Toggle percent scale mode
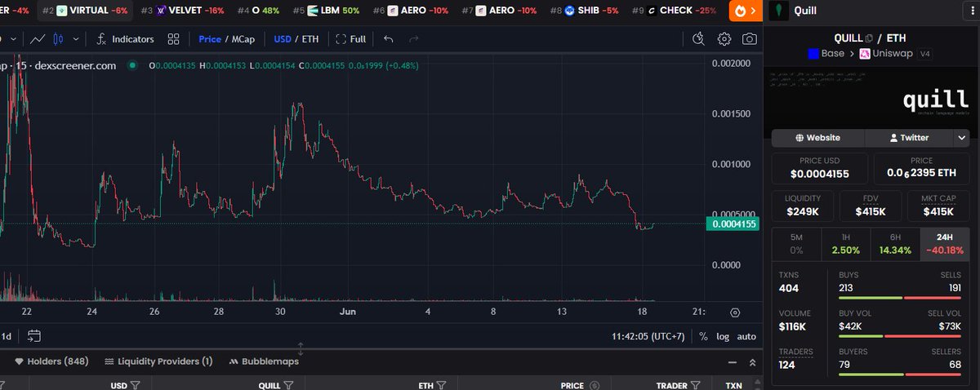The width and height of the screenshot is (980, 390). 703,336
